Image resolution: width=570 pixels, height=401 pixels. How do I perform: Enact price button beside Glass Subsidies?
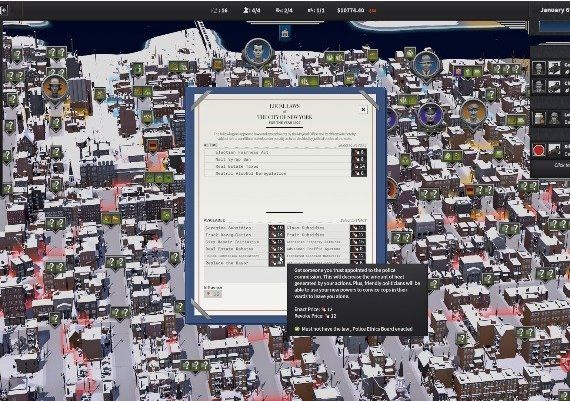[358, 228]
